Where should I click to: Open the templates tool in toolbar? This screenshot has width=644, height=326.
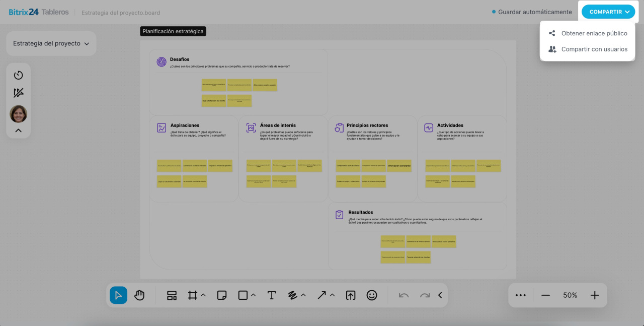coord(172,295)
